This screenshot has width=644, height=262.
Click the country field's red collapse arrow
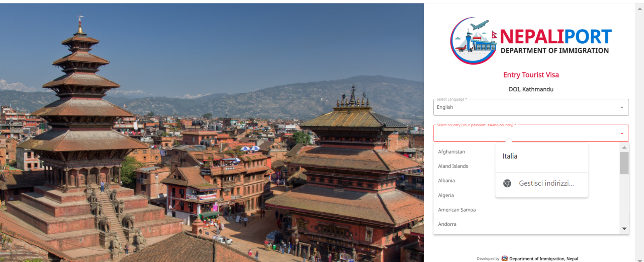(x=622, y=133)
